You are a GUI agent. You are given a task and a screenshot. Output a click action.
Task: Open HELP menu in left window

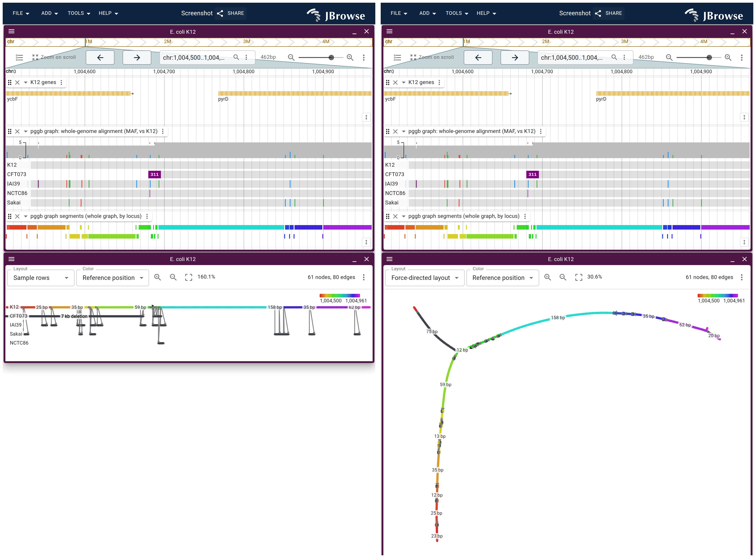[108, 13]
